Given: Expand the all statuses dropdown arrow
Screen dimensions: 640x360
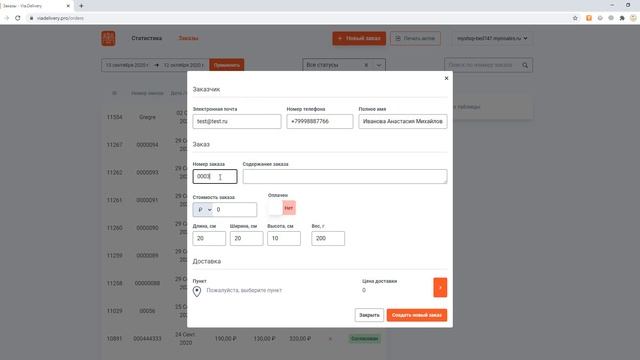Looking at the screenshot, I should pos(379,65).
